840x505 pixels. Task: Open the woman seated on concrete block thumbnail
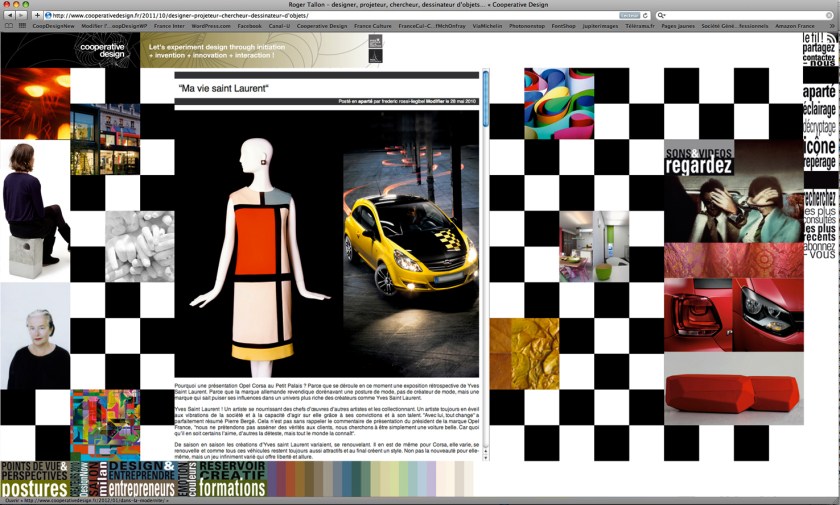pos(35,210)
